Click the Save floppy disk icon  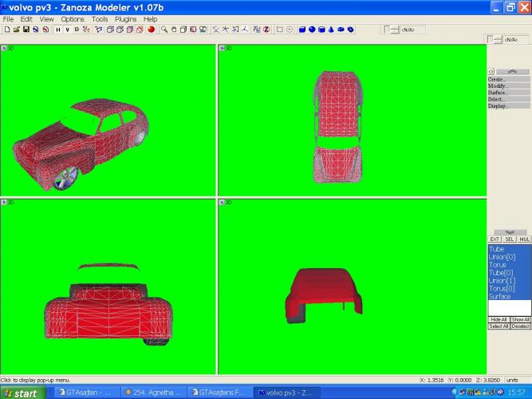click(26, 30)
